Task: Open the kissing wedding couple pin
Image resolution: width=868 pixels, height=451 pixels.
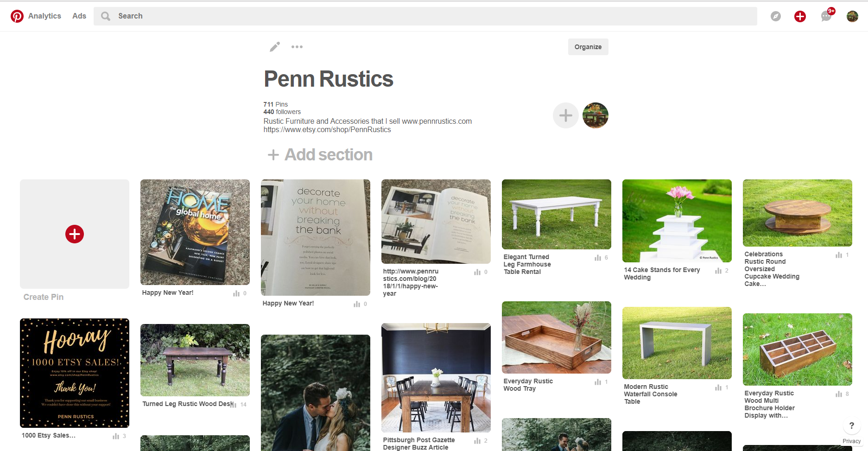Action: point(316,393)
